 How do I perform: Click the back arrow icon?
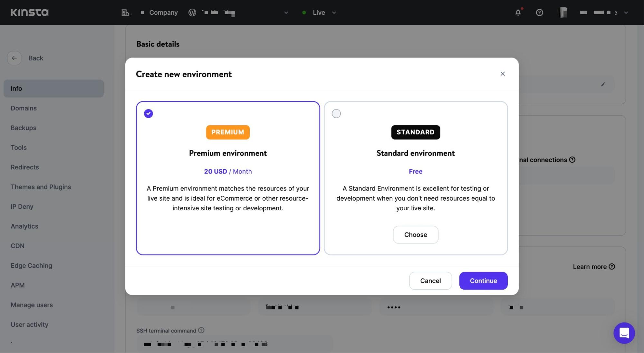click(x=14, y=58)
